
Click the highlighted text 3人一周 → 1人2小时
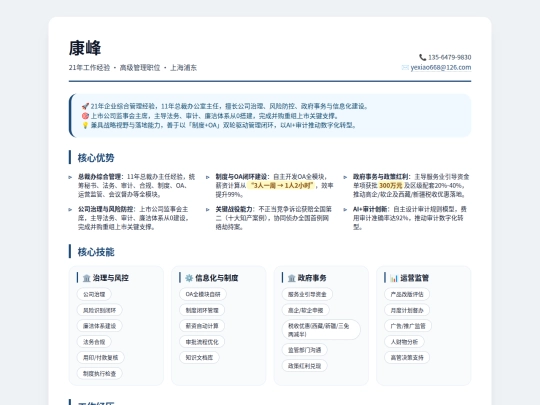pos(282,186)
